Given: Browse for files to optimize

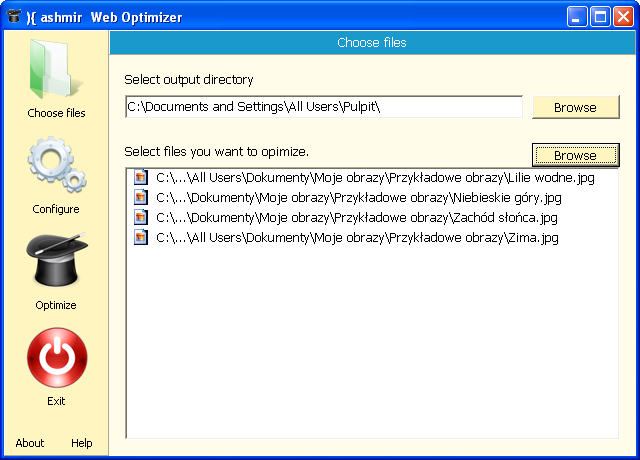Looking at the screenshot, I should [575, 155].
